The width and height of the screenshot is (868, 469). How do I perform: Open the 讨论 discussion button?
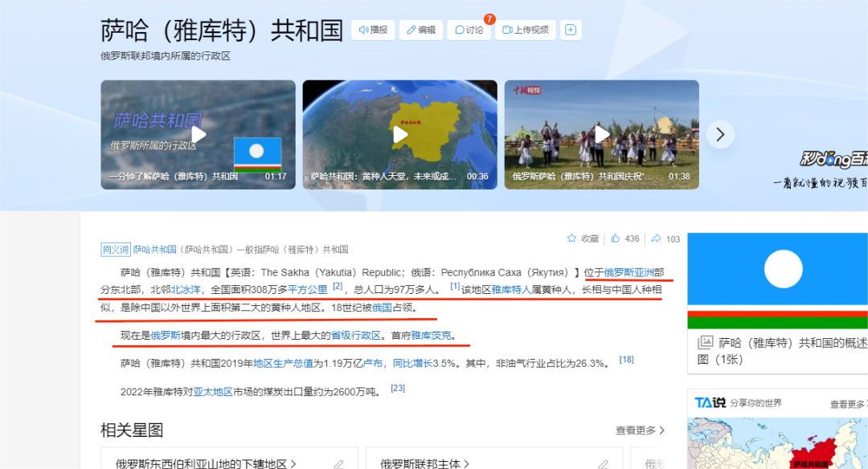[469, 30]
